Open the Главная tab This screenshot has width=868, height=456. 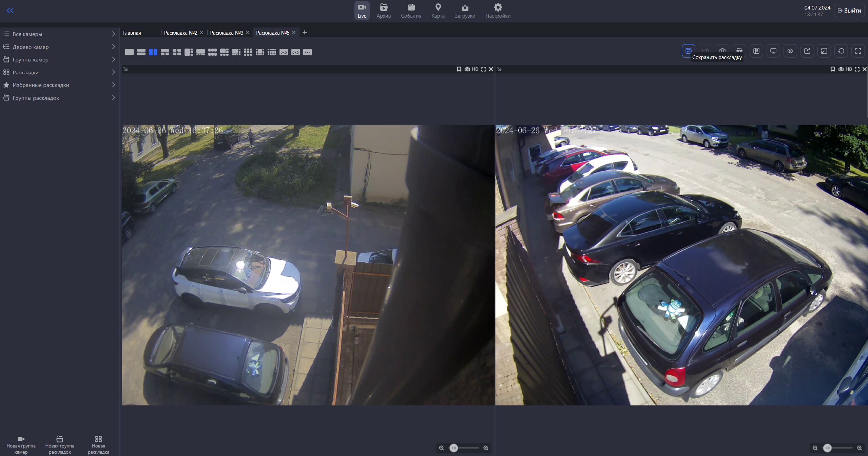131,32
